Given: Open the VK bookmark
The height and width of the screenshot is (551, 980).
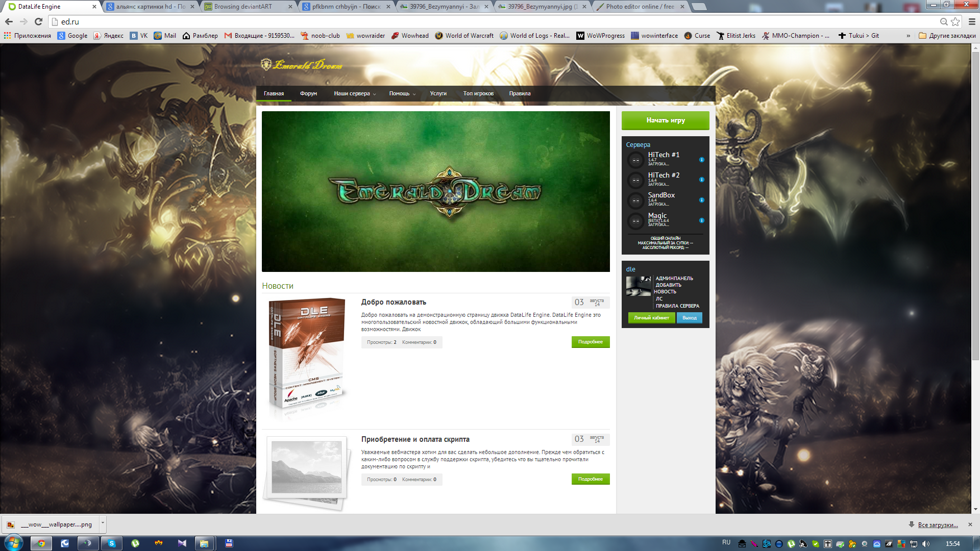Looking at the screenshot, I should tap(139, 36).
